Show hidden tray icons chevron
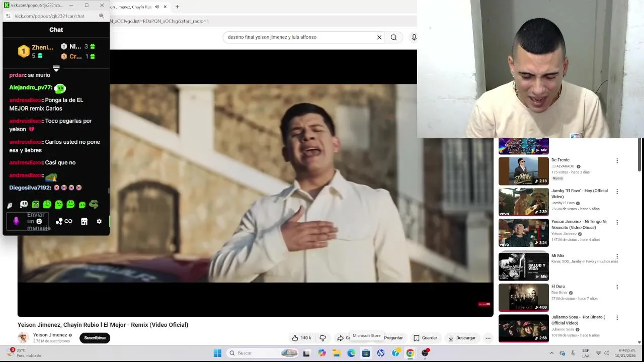Viewport: 644px width, 362px height. point(551,353)
